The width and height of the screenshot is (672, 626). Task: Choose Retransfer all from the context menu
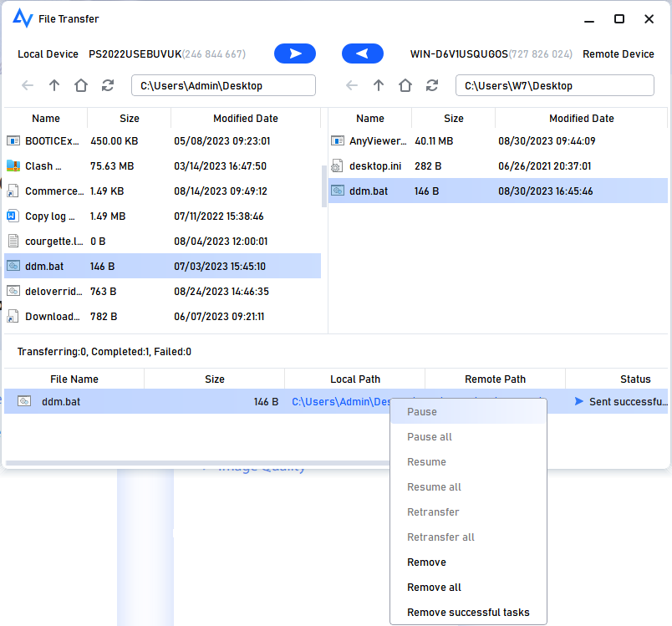(468, 537)
